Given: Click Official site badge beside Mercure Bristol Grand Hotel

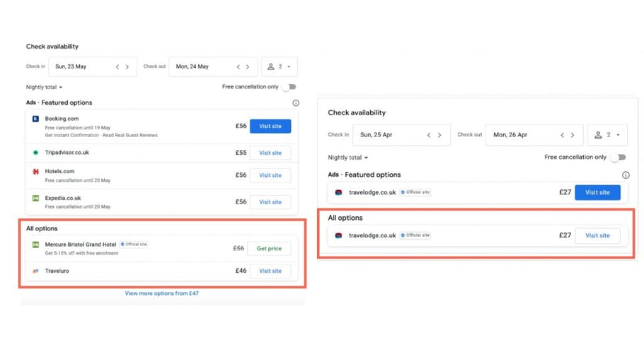Looking at the screenshot, I should coord(134,244).
